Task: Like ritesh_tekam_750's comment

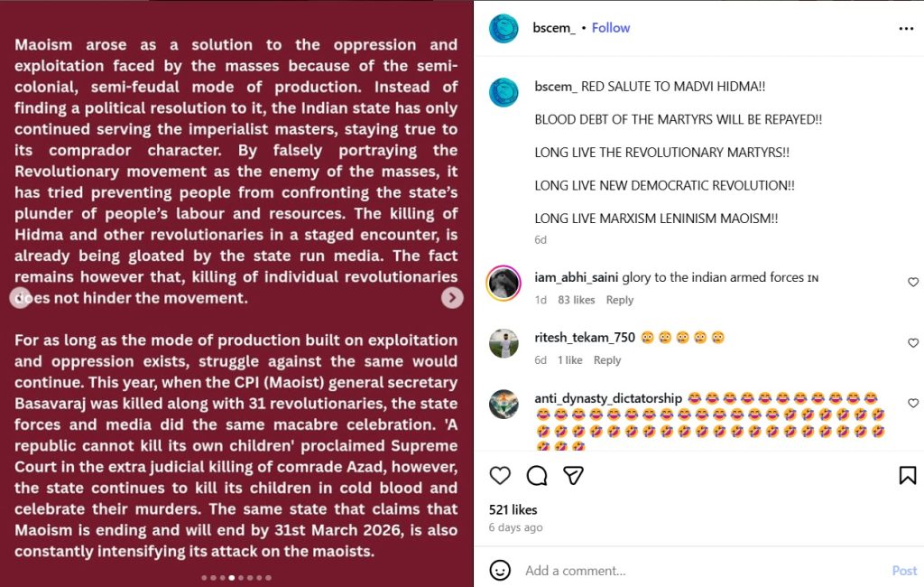Action: click(x=913, y=343)
